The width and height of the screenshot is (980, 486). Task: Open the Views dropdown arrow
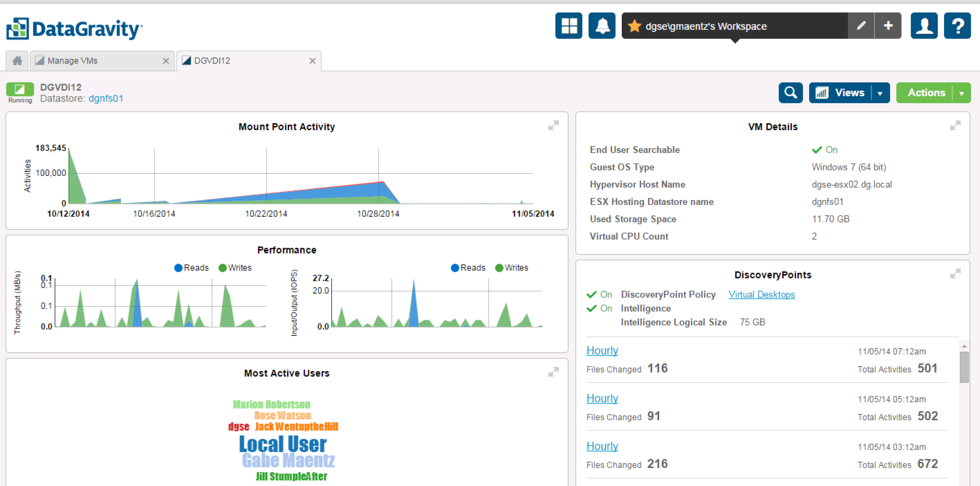point(880,93)
